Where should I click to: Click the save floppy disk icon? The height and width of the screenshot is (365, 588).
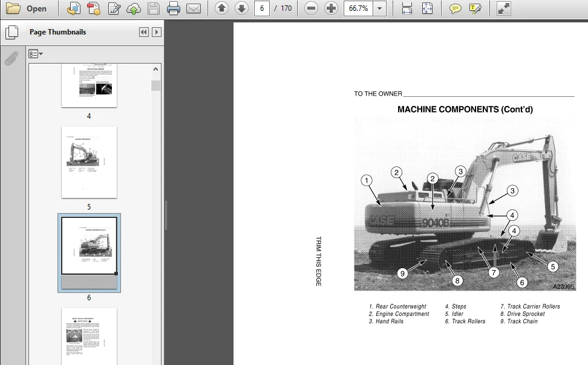pyautogui.click(x=154, y=8)
